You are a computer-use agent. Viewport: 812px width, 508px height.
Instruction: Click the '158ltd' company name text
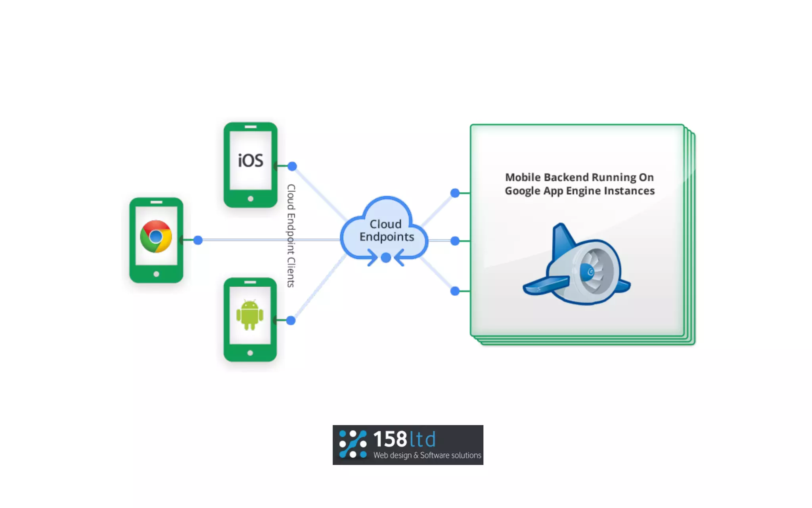pyautogui.click(x=404, y=439)
